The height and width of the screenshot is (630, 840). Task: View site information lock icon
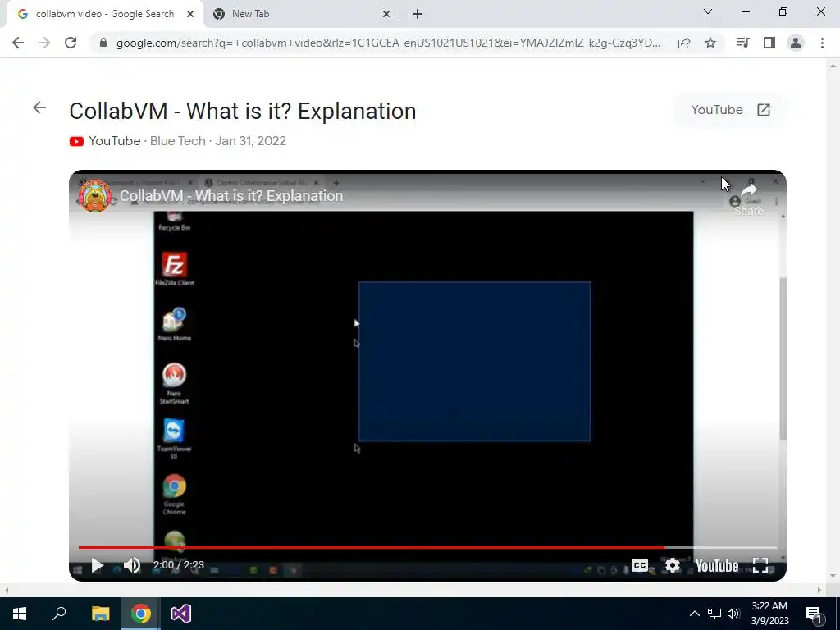(x=103, y=43)
